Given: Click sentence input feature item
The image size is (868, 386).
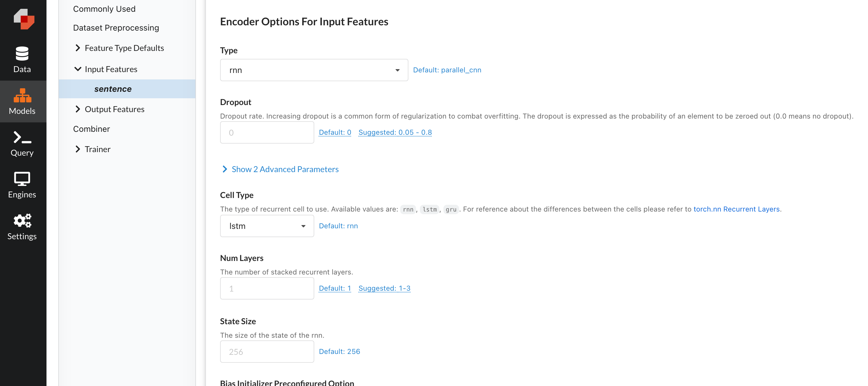Looking at the screenshot, I should (113, 89).
